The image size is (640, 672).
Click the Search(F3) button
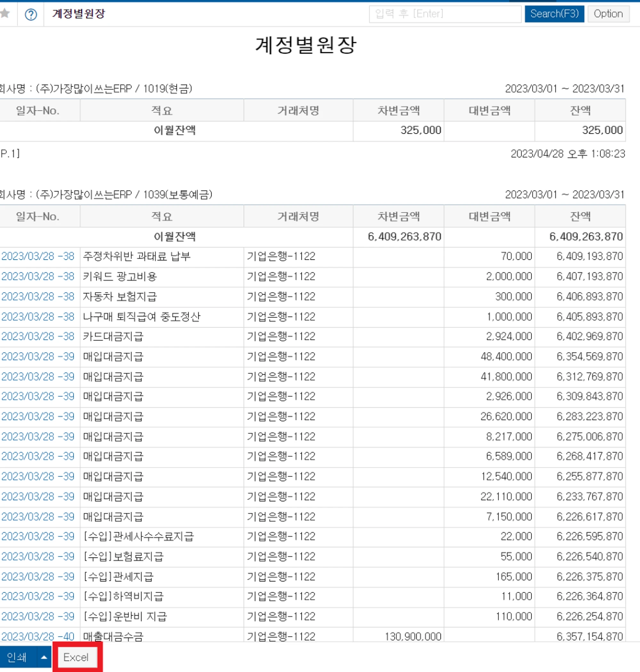point(554,14)
